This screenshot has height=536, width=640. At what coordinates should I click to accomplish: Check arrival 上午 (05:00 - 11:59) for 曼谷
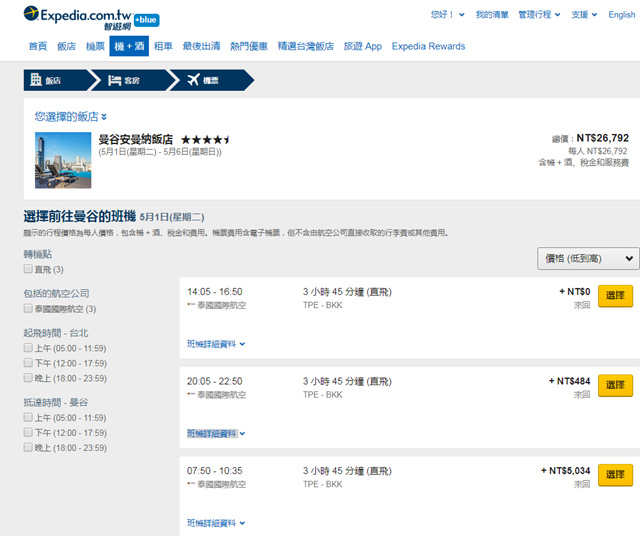point(28,417)
